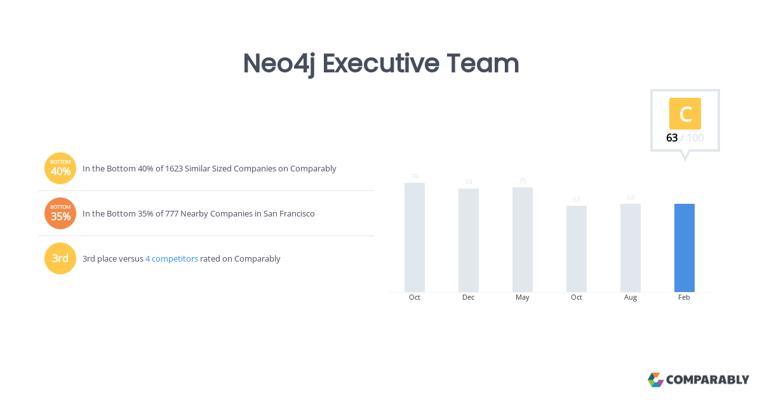Image resolution: width=762 pixels, height=400 pixels.
Task: Select the second Oct bar in chart
Action: click(x=576, y=249)
